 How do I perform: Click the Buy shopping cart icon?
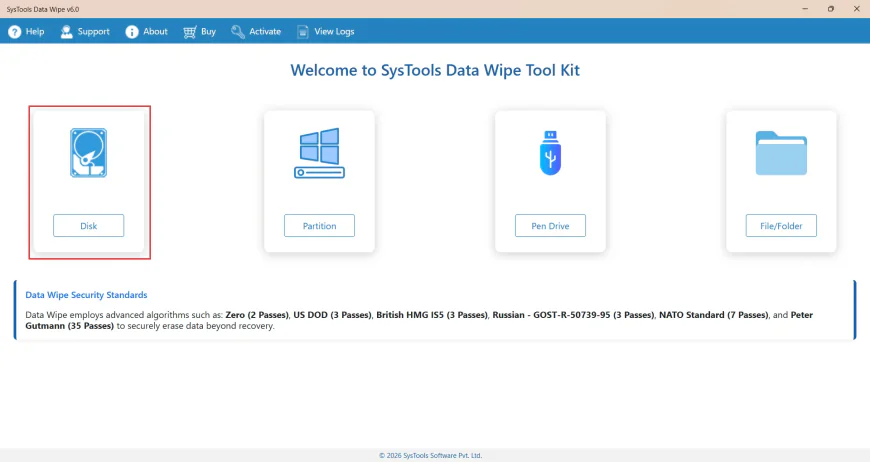pyautogui.click(x=190, y=32)
